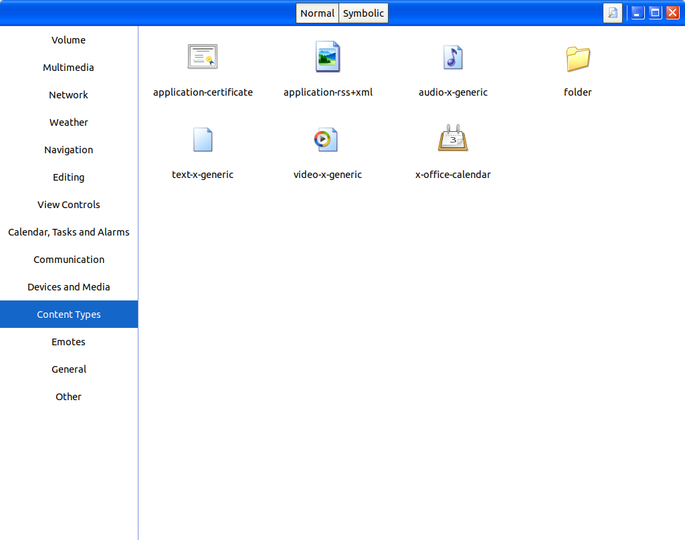The height and width of the screenshot is (540, 685).
Task: Select the x-office-calendar icon
Action: point(453,138)
